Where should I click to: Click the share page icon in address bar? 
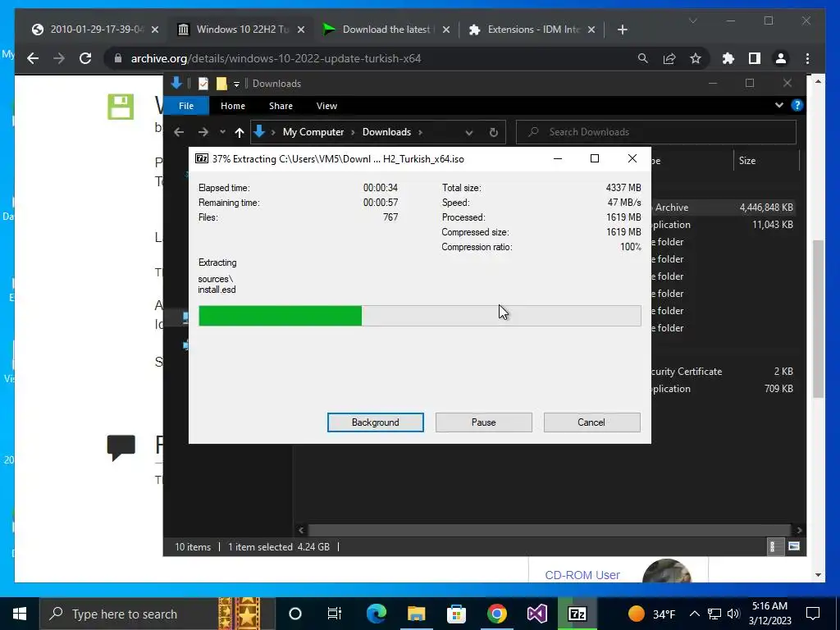click(669, 58)
